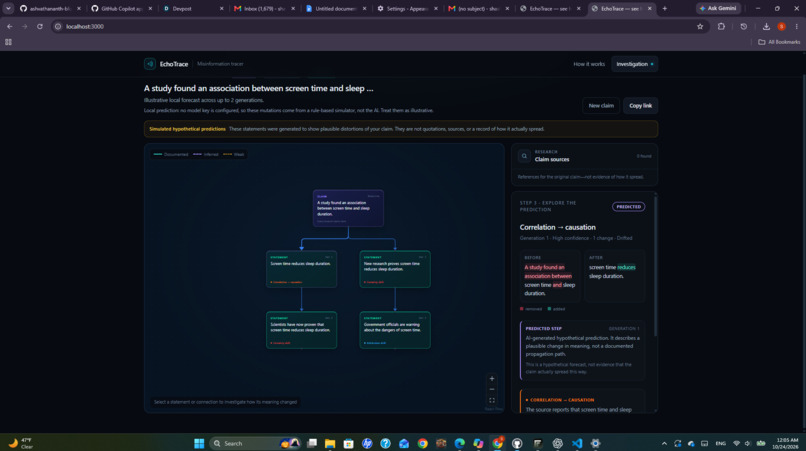The height and width of the screenshot is (451, 806).
Task: Click the EchoTrace logo icon
Action: (x=150, y=64)
